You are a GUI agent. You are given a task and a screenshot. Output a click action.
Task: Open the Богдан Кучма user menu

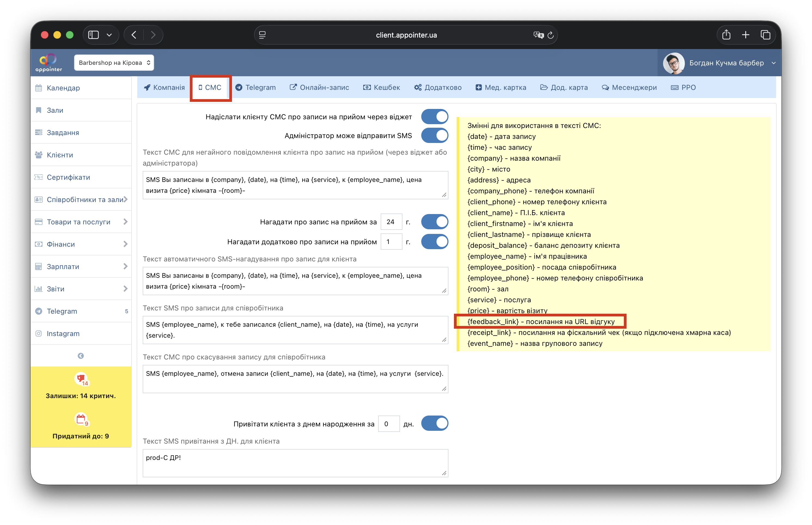coord(726,63)
